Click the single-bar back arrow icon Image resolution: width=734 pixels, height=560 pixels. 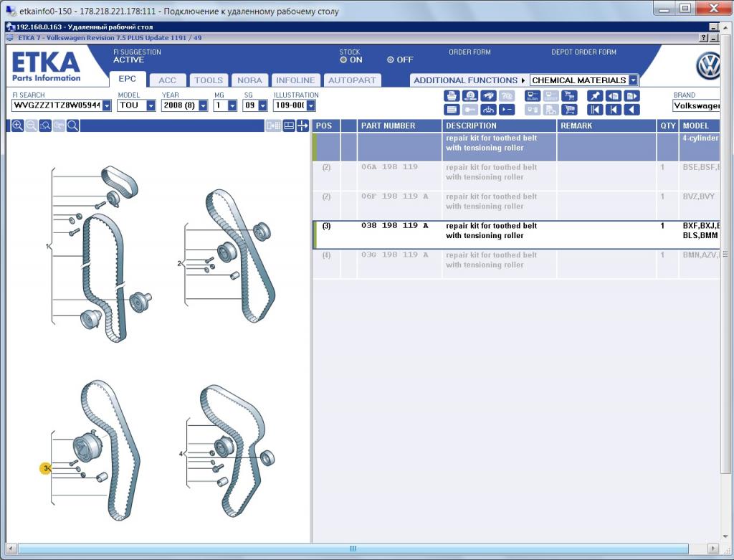pos(614,110)
